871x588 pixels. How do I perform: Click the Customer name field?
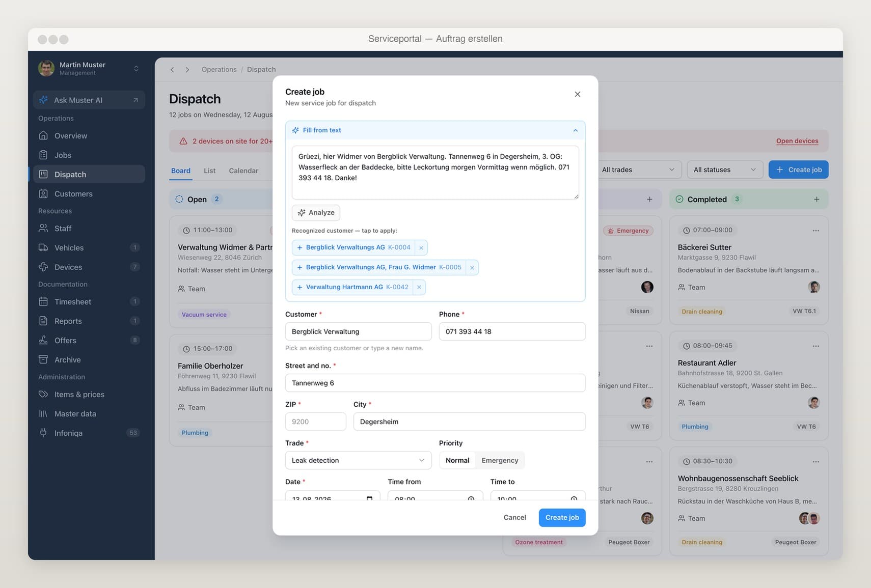point(359,331)
